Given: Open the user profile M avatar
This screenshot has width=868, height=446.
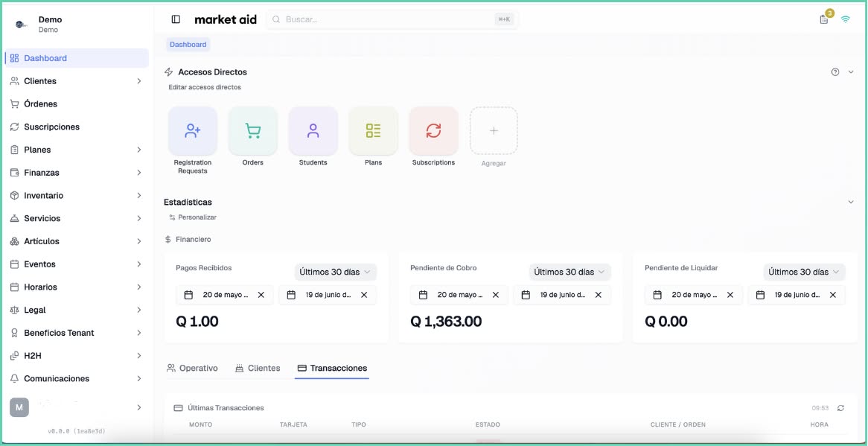Looking at the screenshot, I should [x=19, y=407].
